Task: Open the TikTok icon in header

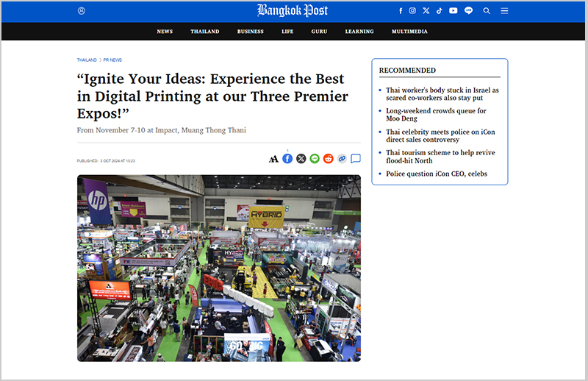Action: click(x=439, y=11)
